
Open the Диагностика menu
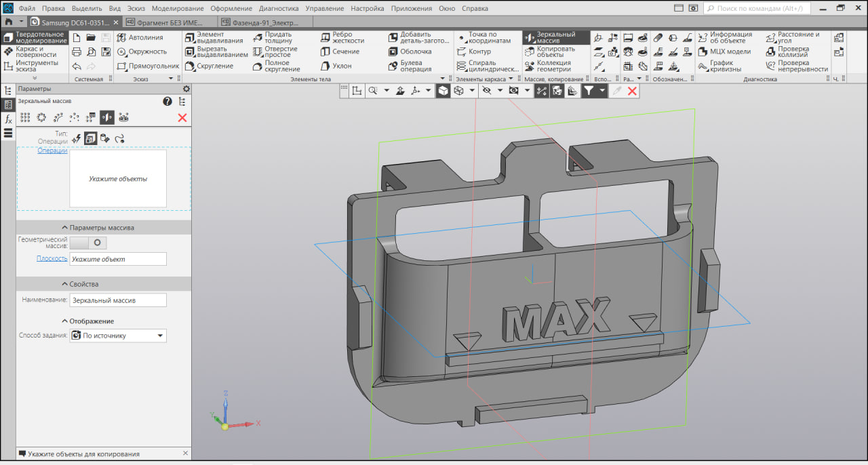[279, 9]
